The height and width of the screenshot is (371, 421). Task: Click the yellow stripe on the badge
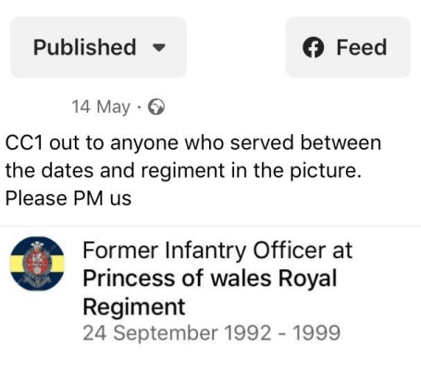pos(15,264)
